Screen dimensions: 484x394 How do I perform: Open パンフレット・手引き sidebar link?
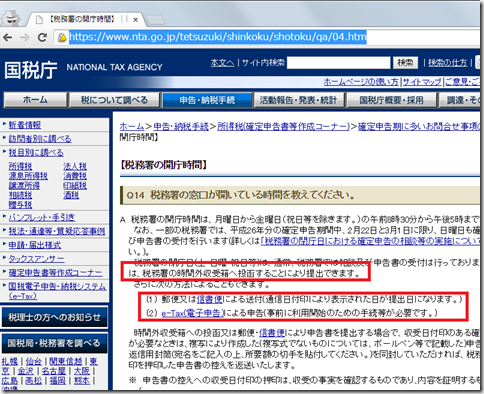tap(42, 217)
